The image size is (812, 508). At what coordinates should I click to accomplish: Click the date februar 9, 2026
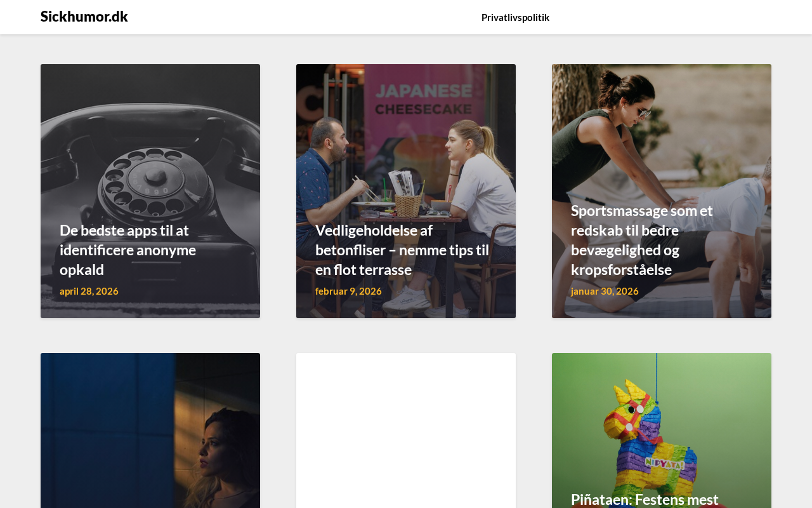pos(348,291)
